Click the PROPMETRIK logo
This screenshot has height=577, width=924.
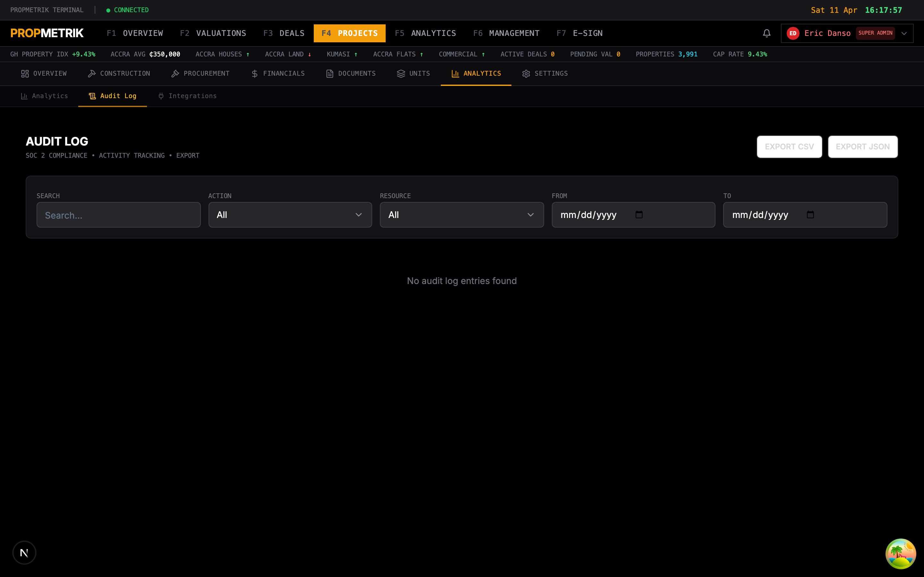tap(47, 33)
